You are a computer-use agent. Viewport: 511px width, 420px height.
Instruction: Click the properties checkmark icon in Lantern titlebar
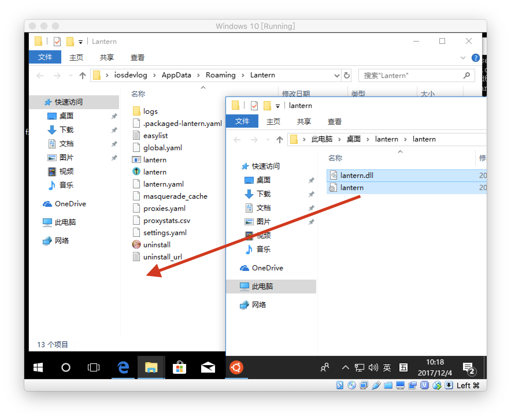[x=57, y=42]
